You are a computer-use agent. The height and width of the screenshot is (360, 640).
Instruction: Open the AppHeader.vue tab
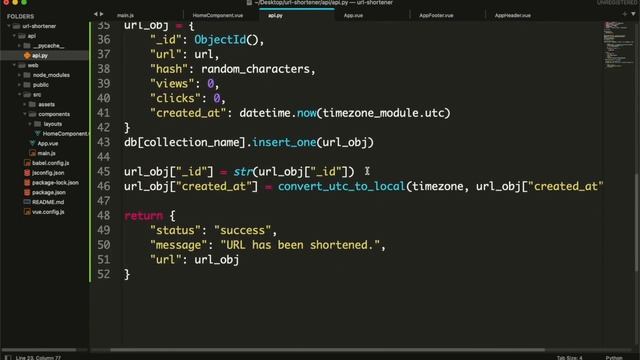click(513, 16)
